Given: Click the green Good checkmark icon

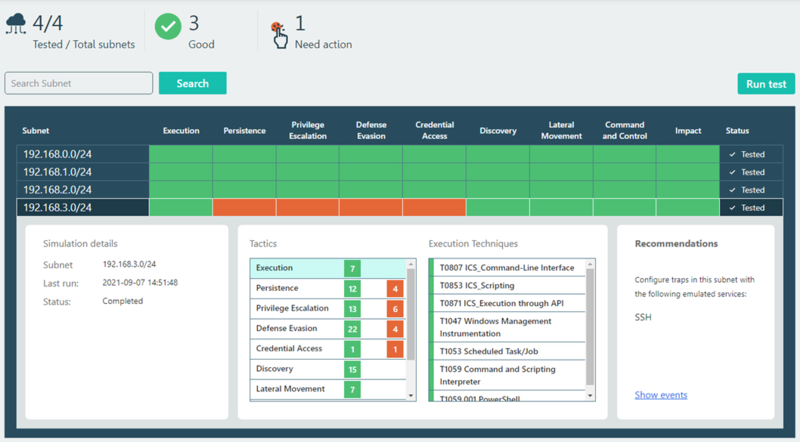Looking at the screenshot, I should click(x=168, y=29).
